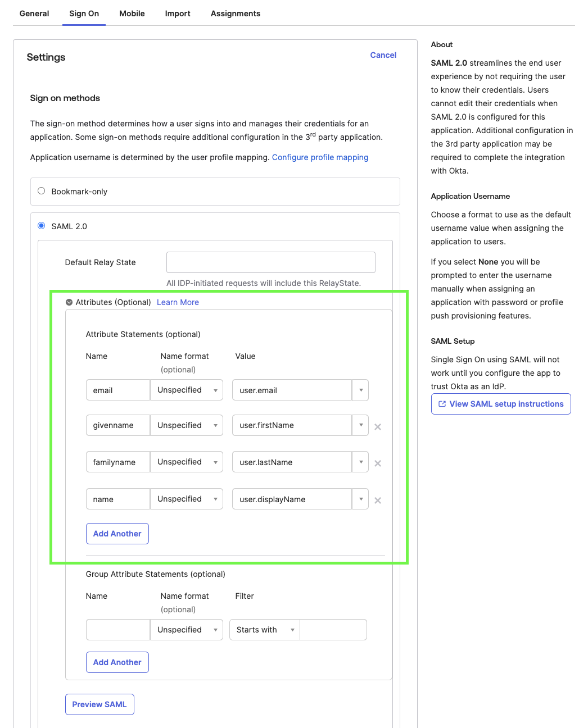Collapse the Attributes (Optional) section chevron
Screen dimensions: 588x728
point(69,302)
